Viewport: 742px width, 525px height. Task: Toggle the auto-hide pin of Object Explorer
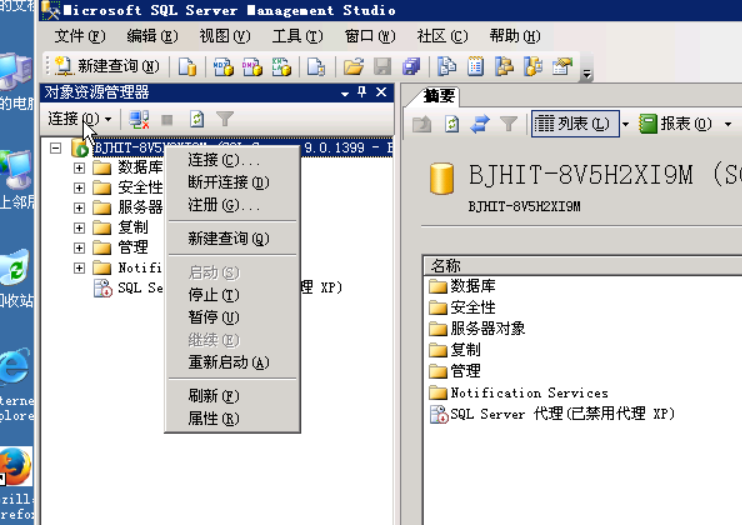click(x=362, y=92)
